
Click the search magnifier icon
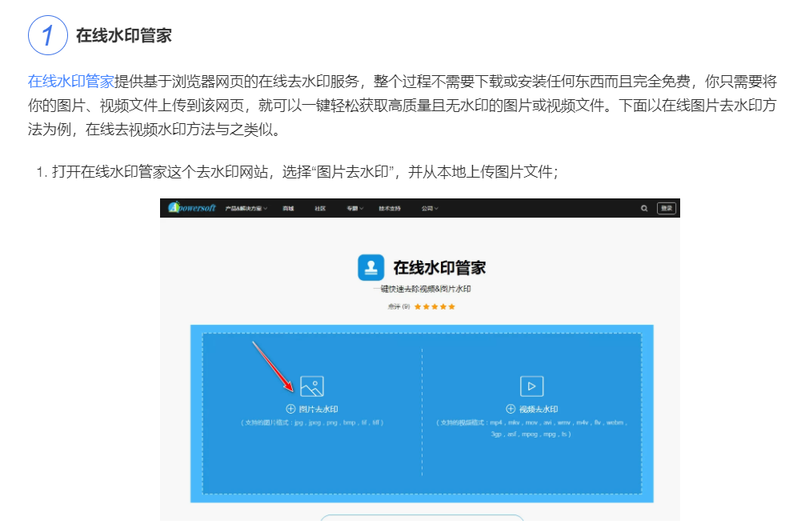644,208
